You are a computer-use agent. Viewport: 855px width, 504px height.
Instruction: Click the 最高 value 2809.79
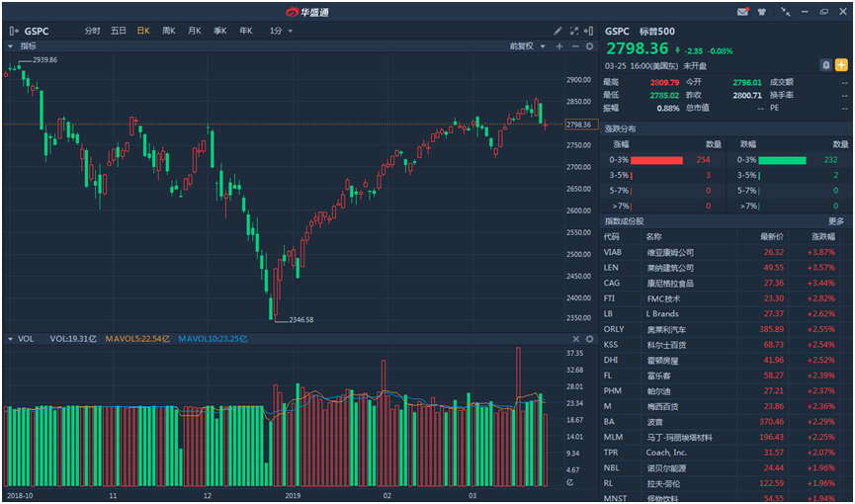[x=664, y=82]
